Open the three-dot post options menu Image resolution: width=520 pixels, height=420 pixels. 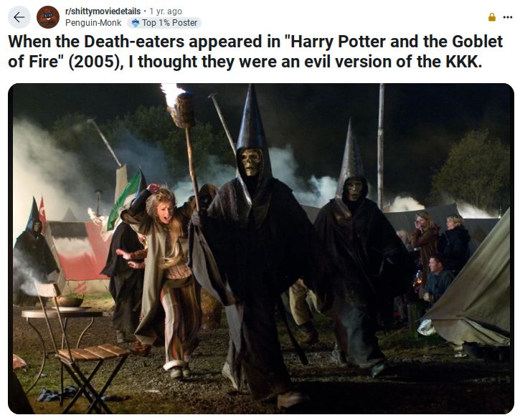tap(507, 17)
